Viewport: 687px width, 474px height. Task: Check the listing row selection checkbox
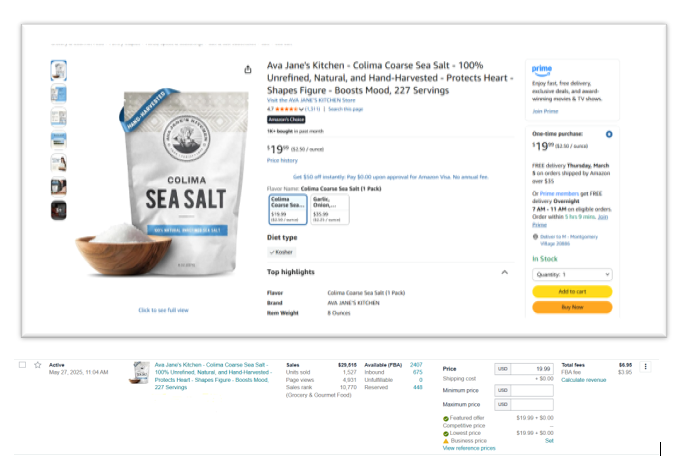point(22,365)
